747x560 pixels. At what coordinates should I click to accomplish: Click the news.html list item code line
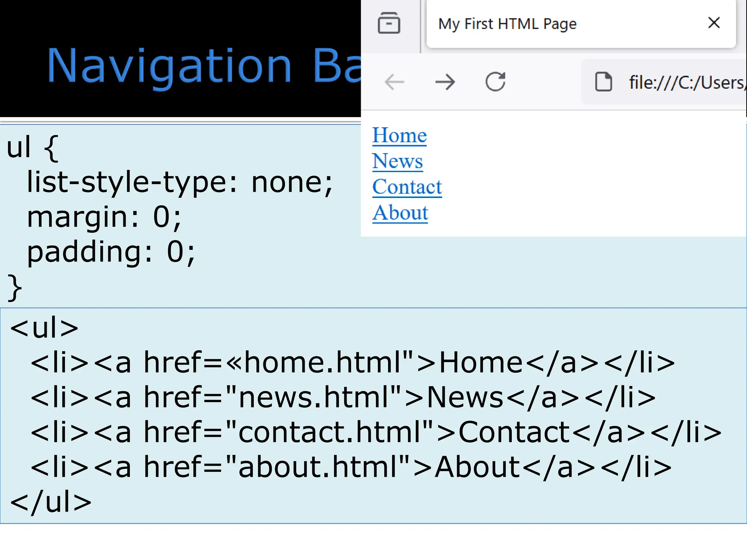pyautogui.click(x=343, y=397)
